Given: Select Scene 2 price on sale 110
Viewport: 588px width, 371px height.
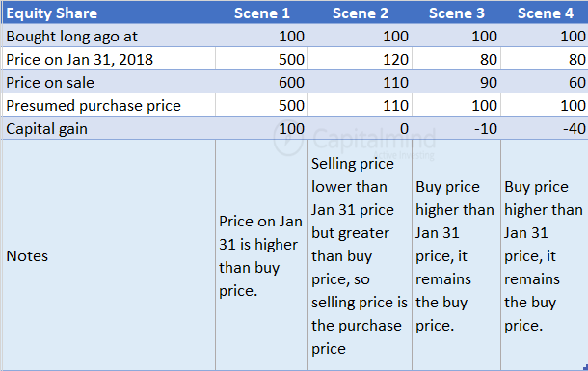Looking at the screenshot, I should tap(360, 83).
